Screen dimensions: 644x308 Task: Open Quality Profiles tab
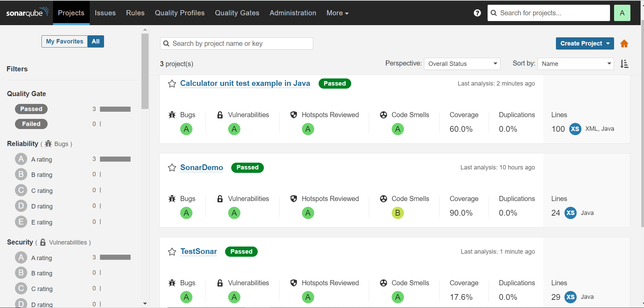pos(180,13)
